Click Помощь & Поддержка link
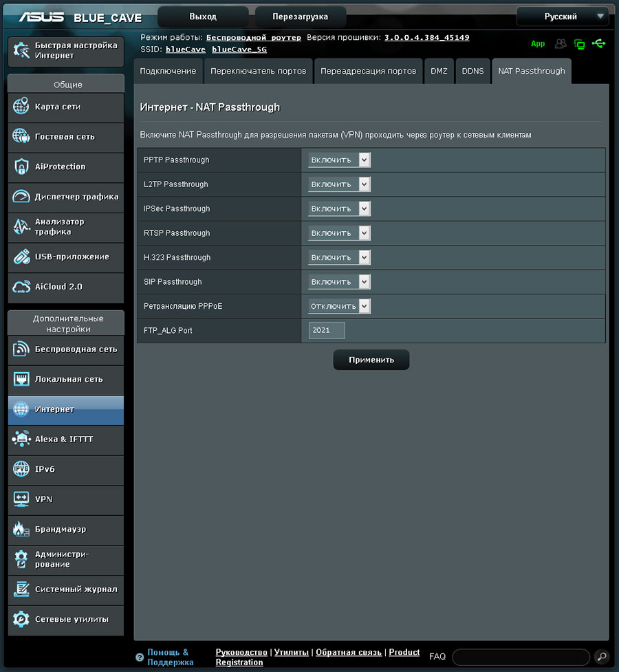 [x=170, y=658]
